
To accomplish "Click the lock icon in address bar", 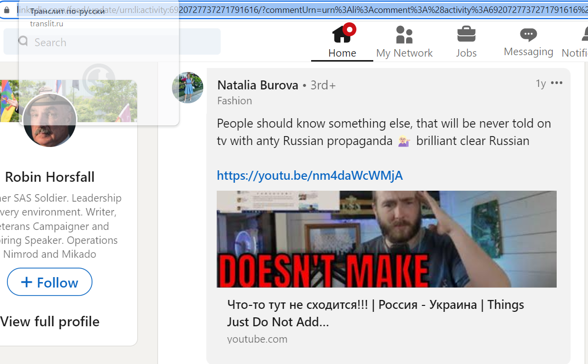I will point(7,10).
